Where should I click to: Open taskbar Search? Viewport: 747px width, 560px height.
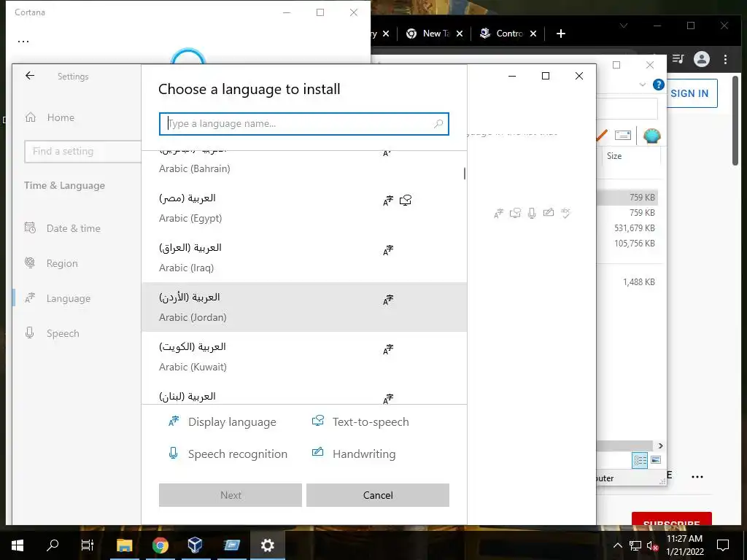pos(53,545)
